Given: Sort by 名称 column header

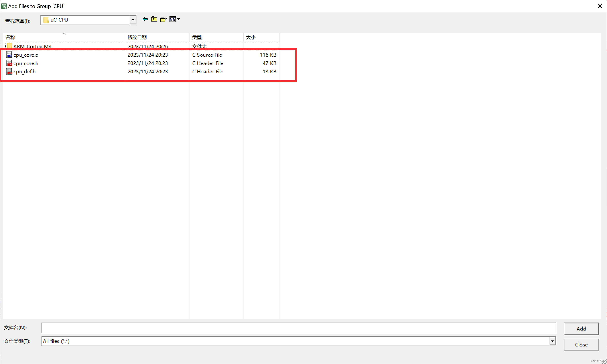Looking at the screenshot, I should [x=11, y=37].
